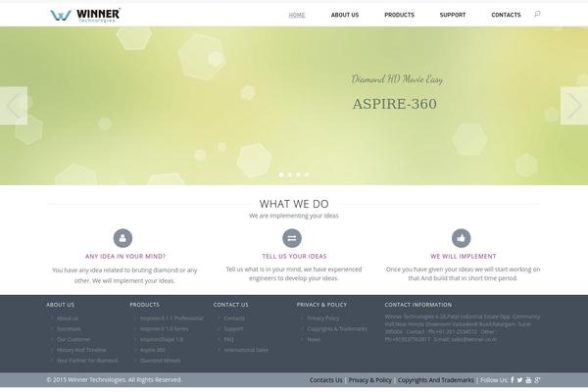Click 'WE WILL IMPLEMENT' heading
Viewport: 588px width, 392px height.
click(464, 256)
